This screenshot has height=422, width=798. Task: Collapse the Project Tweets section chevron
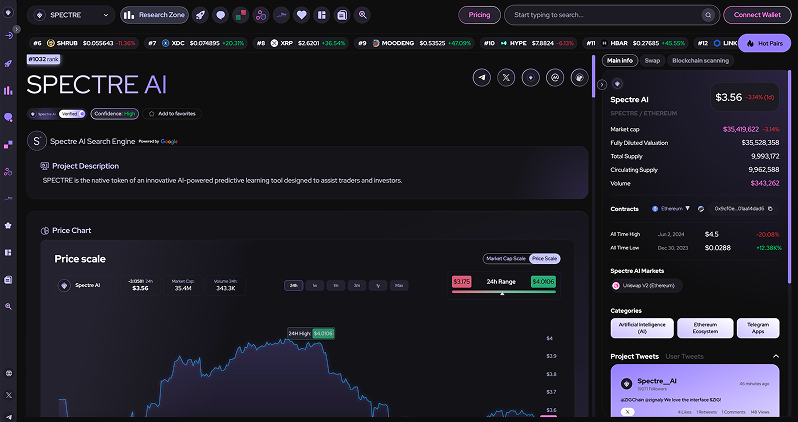click(x=776, y=356)
